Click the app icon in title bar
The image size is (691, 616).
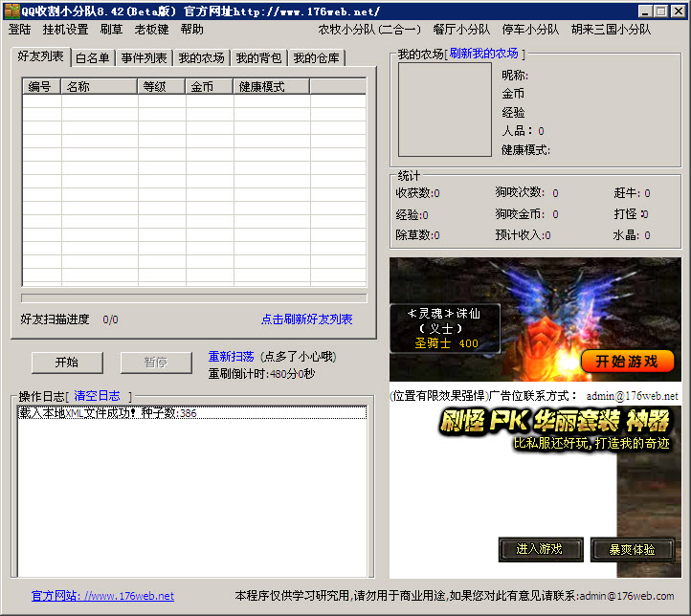click(x=12, y=11)
